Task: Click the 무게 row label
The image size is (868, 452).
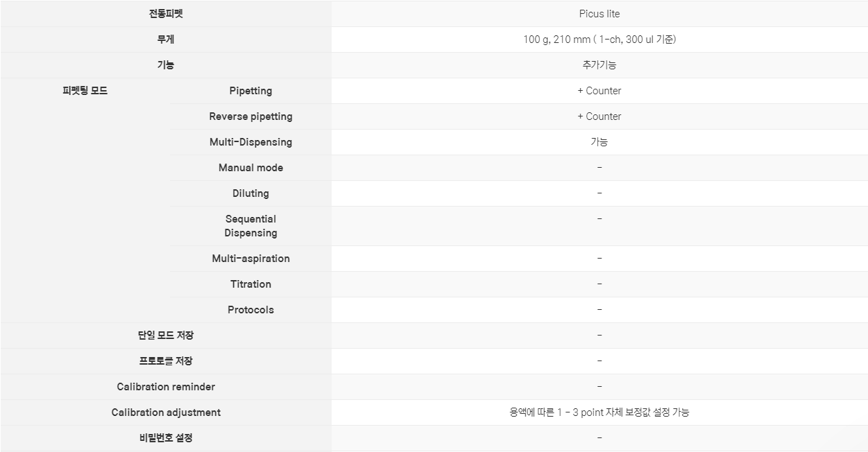Action: pyautogui.click(x=166, y=40)
